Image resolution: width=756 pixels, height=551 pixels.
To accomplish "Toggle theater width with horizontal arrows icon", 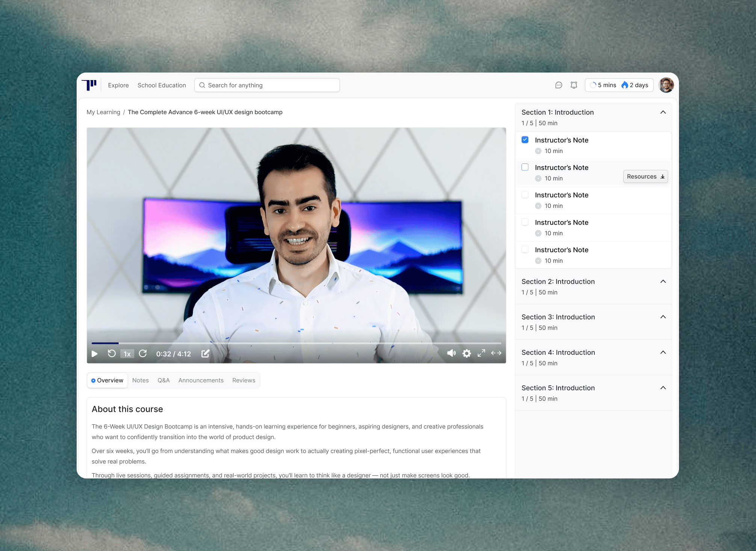I will click(x=496, y=353).
